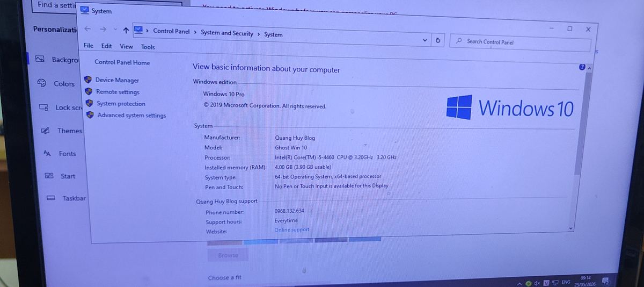Click the Back arrow in System window
The height and width of the screenshot is (287, 644).
click(88, 28)
